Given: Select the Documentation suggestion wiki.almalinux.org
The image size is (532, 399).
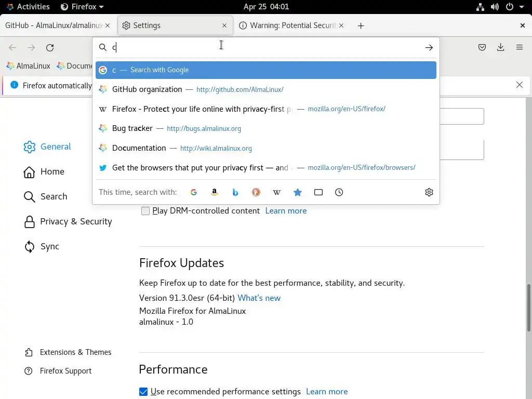Looking at the screenshot, I should click(266, 148).
